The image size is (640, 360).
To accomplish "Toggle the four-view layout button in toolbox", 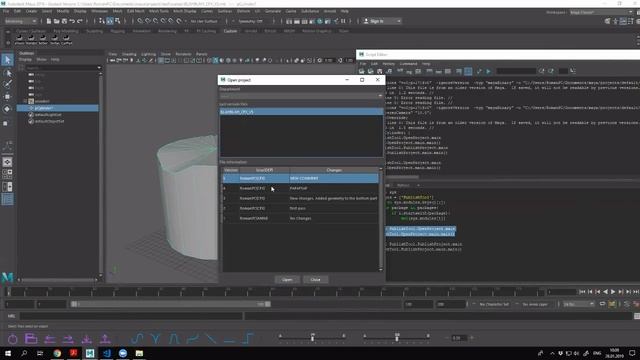I will (7, 173).
